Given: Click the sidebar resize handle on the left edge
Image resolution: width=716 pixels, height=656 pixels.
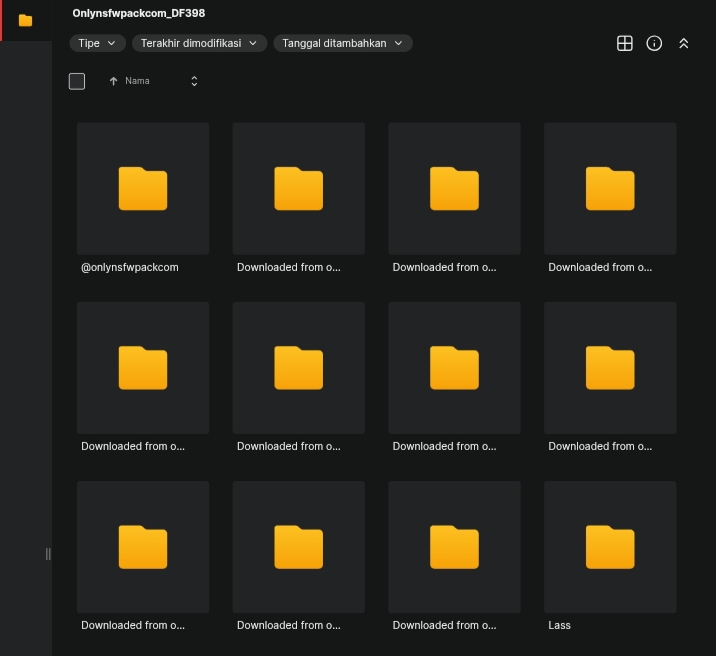Looking at the screenshot, I should click(x=48, y=554).
